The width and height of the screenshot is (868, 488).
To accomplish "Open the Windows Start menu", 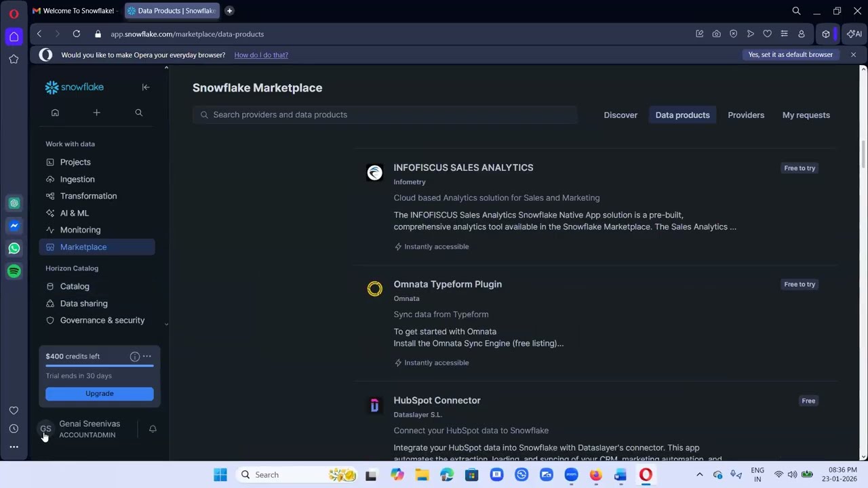I will (220, 475).
